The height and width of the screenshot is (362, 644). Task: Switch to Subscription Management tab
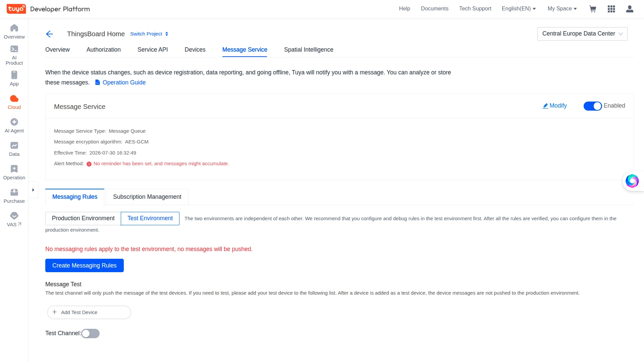(147, 197)
